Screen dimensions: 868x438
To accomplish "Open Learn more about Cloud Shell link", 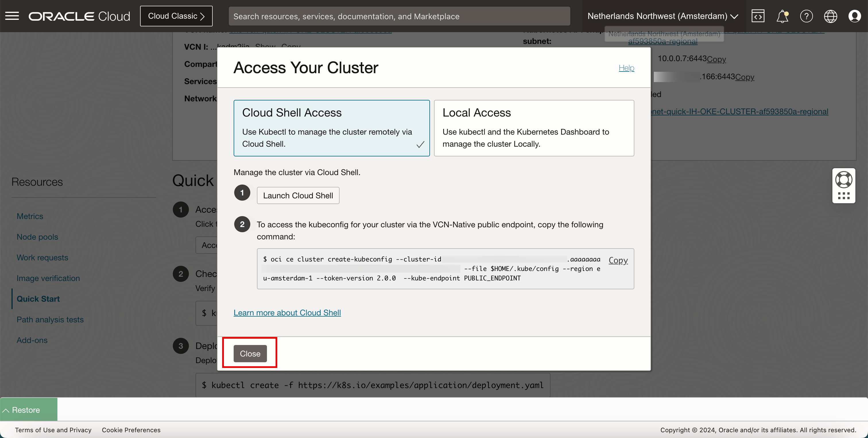I will 287,313.
